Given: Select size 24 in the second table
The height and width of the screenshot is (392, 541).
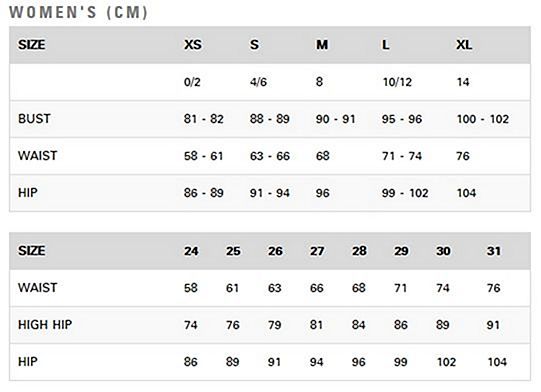Looking at the screenshot, I should pyautogui.click(x=191, y=251).
